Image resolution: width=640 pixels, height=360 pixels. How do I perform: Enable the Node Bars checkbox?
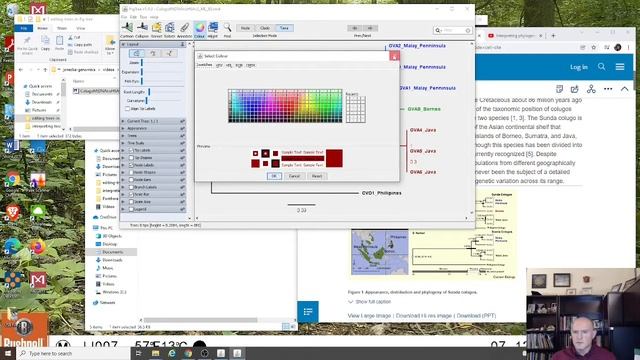point(131,180)
